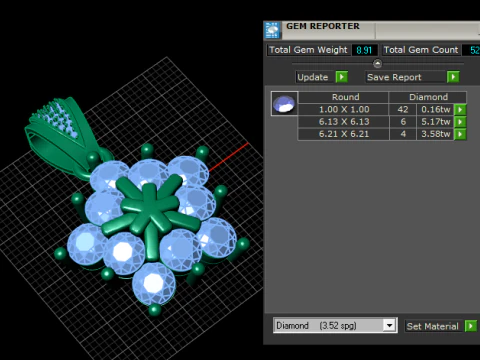Click the Total Gem Weight value 8.91
This screenshot has width=480, height=360.
pyautogui.click(x=364, y=50)
